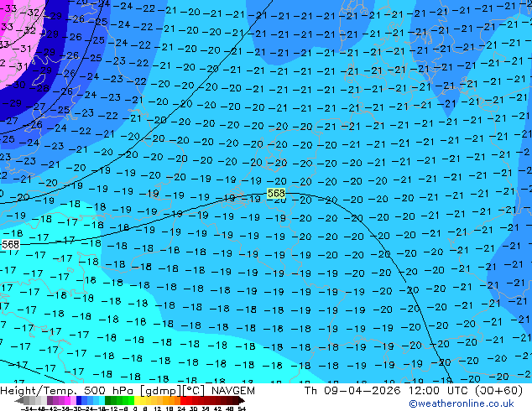The height and width of the screenshot is (411, 532).
Task: Click the legend scale label 12
Action: tap(157, 408)
